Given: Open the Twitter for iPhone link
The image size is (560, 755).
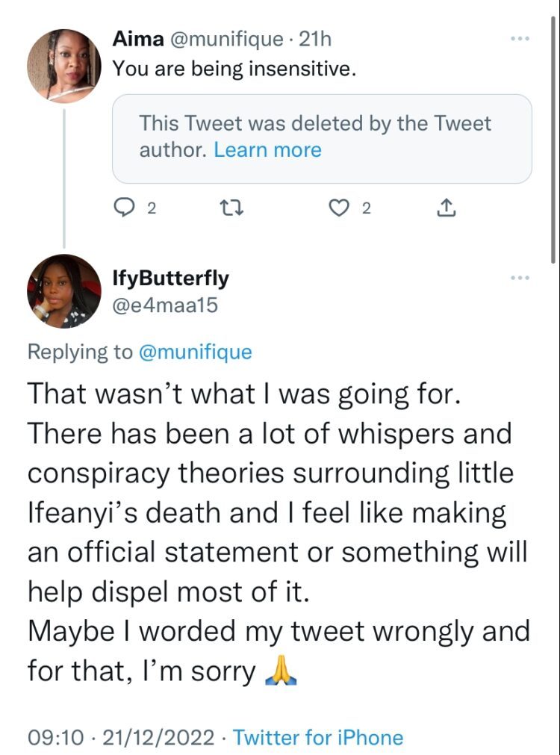Looking at the screenshot, I should 318,738.
